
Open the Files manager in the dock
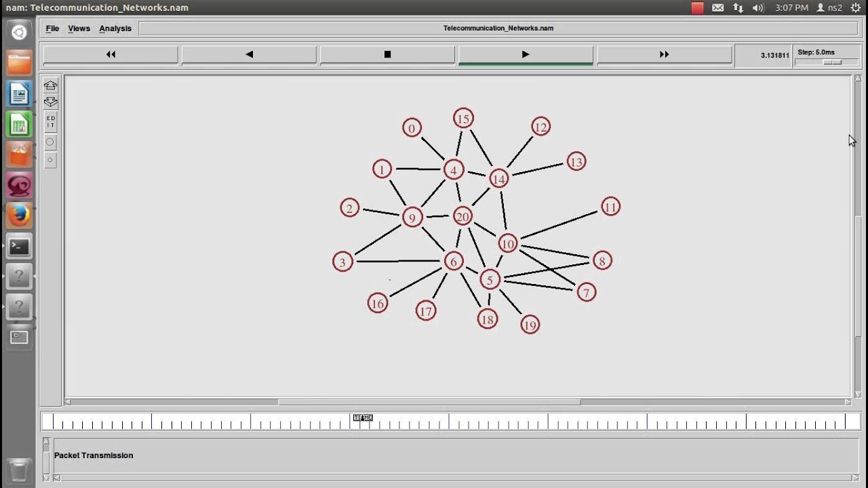pos(19,63)
